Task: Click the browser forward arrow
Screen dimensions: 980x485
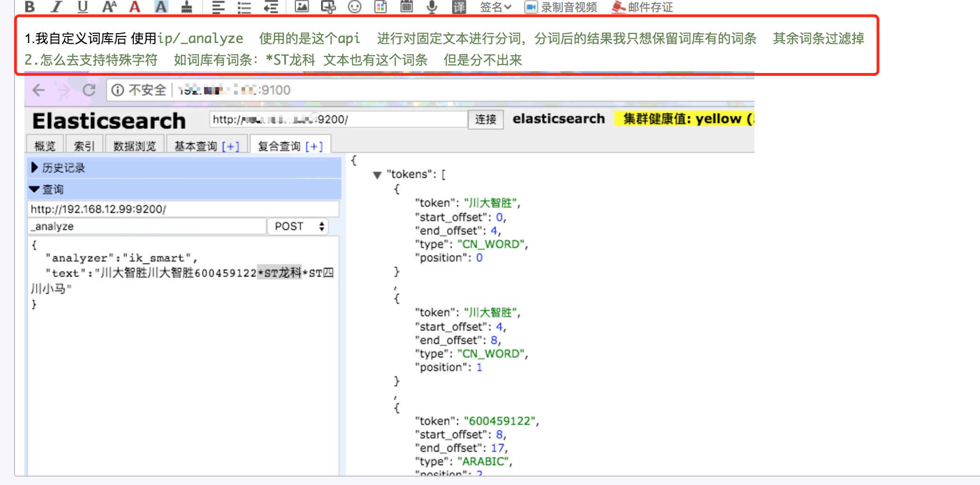Action: [x=63, y=90]
